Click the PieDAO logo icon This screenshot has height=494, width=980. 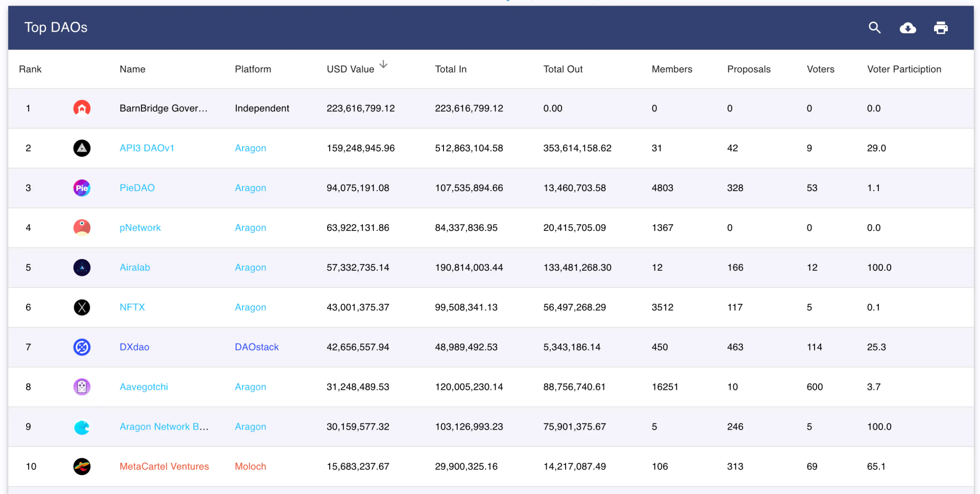click(x=82, y=188)
